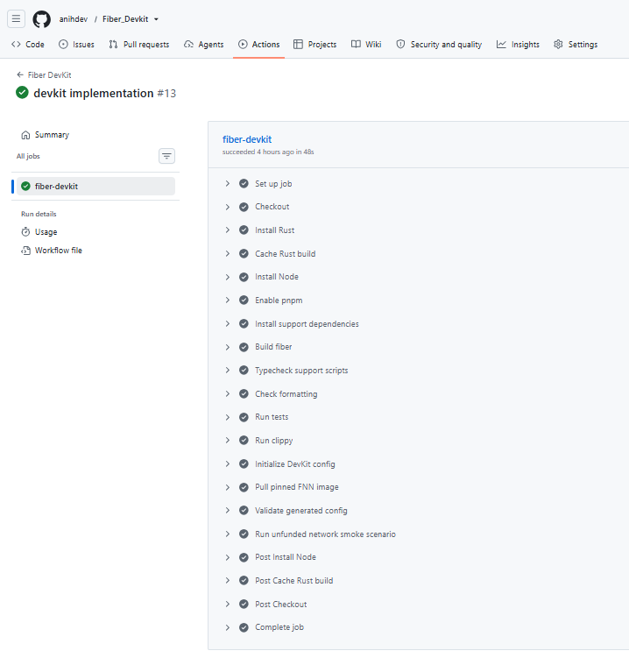Open the Insights tab

click(x=518, y=44)
